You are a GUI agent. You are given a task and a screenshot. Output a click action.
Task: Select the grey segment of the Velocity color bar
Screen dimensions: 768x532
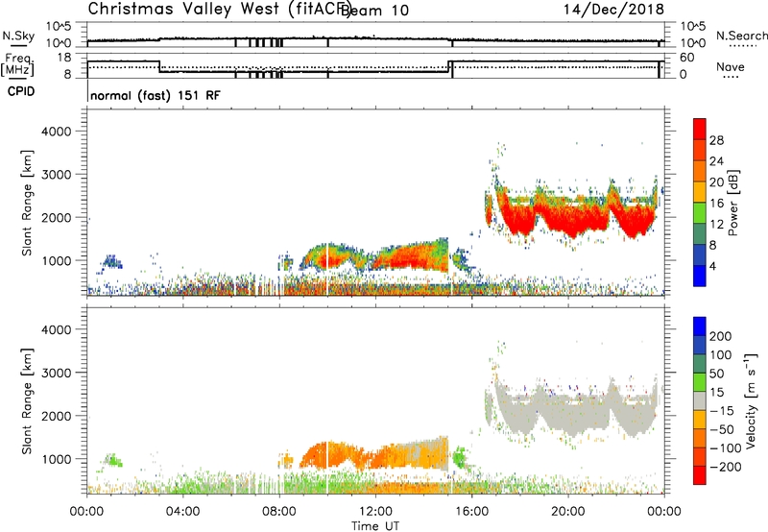pos(700,400)
